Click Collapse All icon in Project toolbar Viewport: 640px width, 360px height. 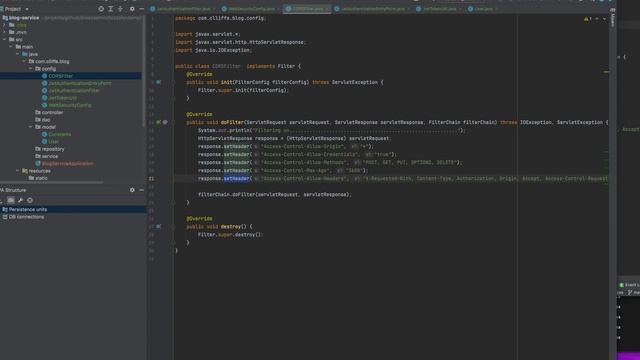120,9
